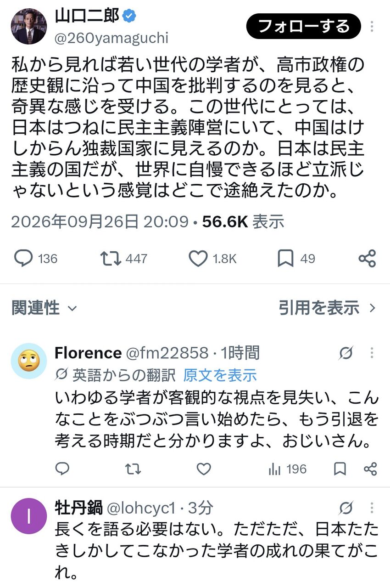Follow 山口二郎 with the フォローする button

pyautogui.click(x=304, y=26)
